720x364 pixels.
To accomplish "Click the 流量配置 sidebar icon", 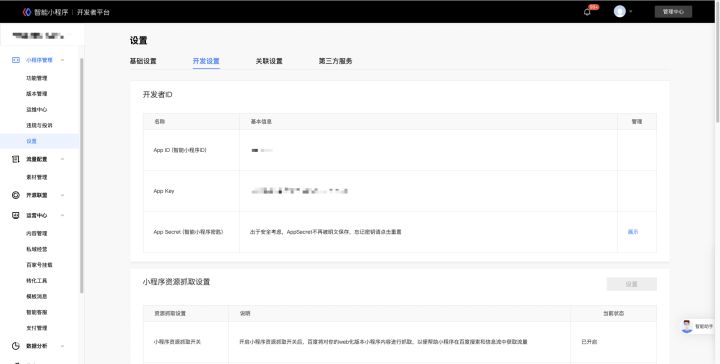I will (x=16, y=159).
